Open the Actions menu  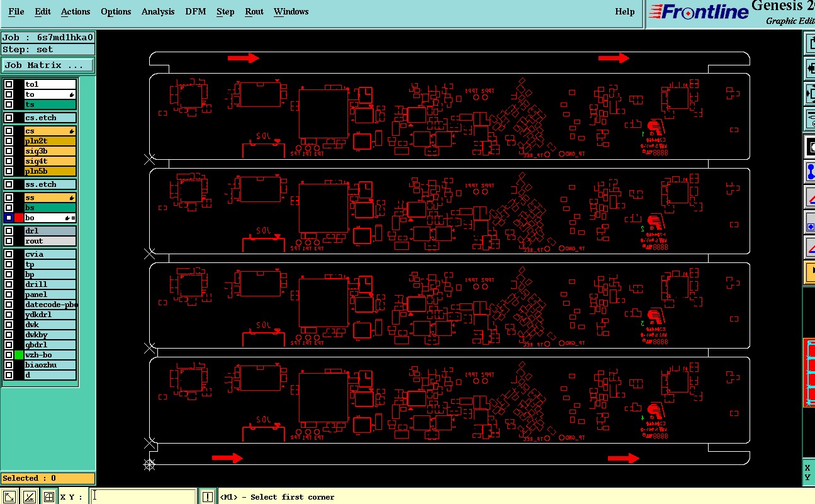(76, 11)
